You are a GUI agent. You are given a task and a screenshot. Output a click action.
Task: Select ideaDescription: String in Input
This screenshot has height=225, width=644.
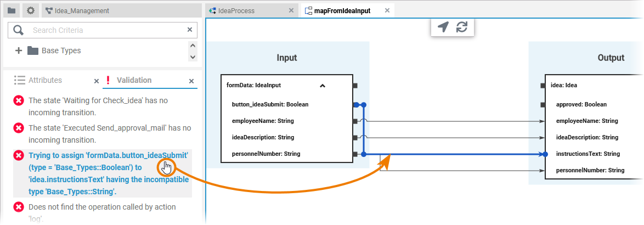coord(263,137)
